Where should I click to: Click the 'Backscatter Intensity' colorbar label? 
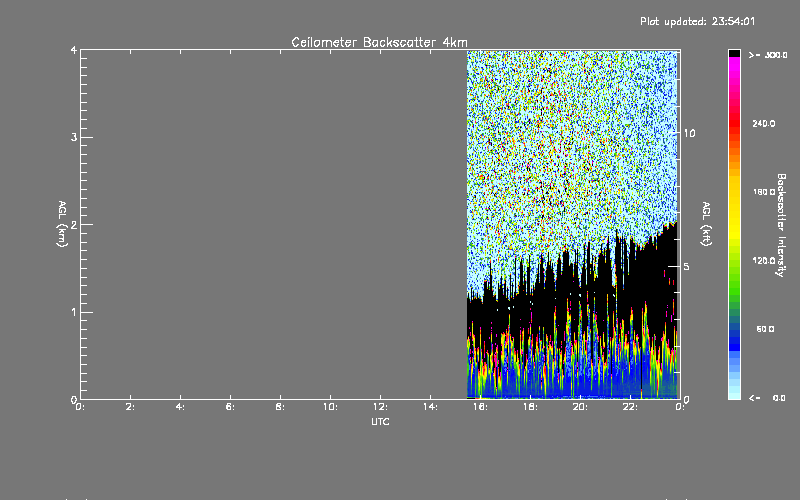(x=781, y=225)
